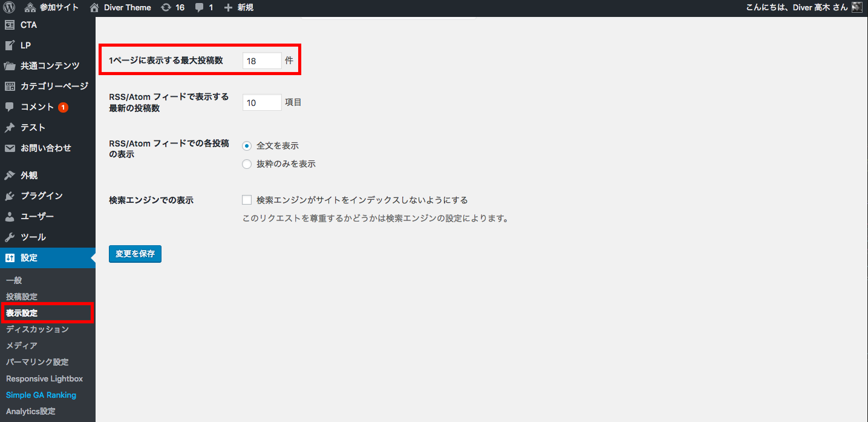This screenshot has width=868, height=422.
Task: Open the こんにちは account dropdown
Action: [797, 8]
